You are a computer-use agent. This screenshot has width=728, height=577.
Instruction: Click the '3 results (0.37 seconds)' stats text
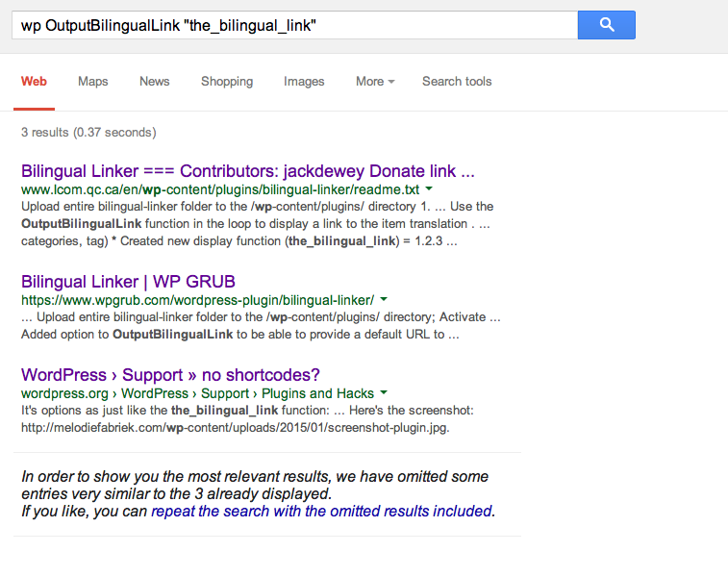pos(88,133)
